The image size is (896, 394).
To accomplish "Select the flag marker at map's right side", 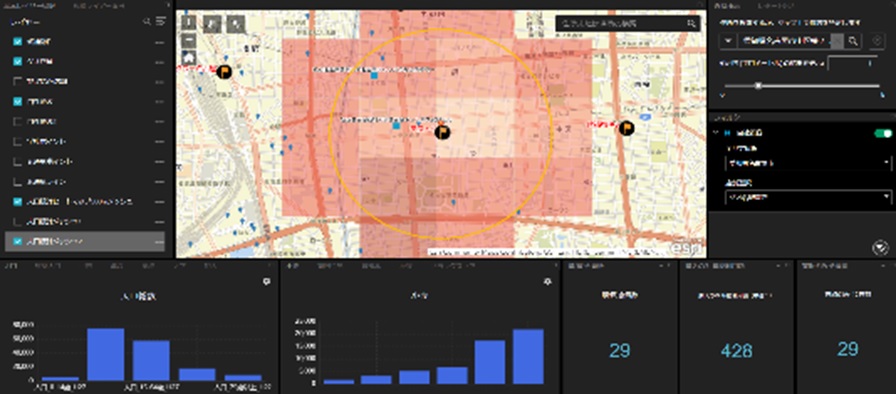I will [x=627, y=128].
